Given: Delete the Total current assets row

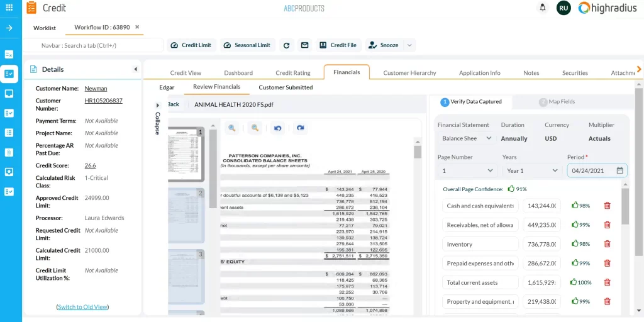Looking at the screenshot, I should (607, 282).
